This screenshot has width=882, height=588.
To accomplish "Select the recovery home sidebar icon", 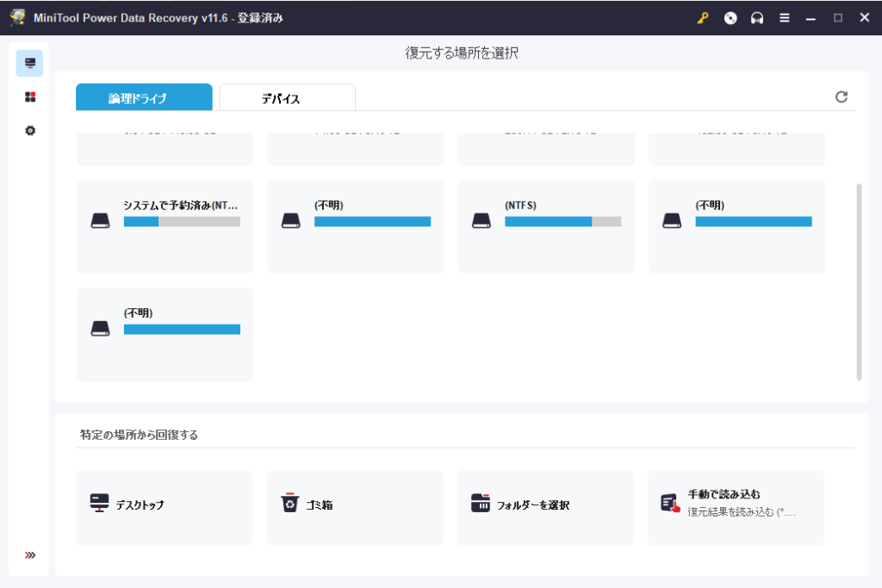I will point(30,63).
